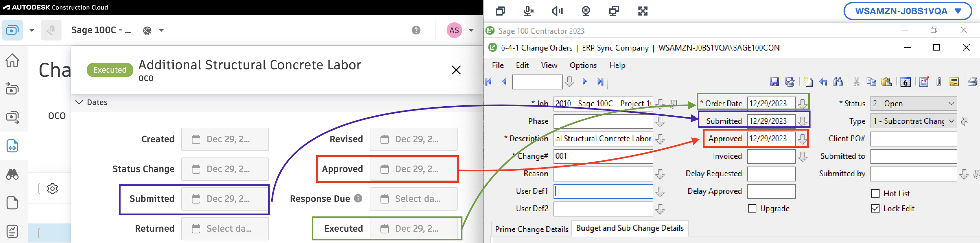Click the settings gear icon

(52, 189)
